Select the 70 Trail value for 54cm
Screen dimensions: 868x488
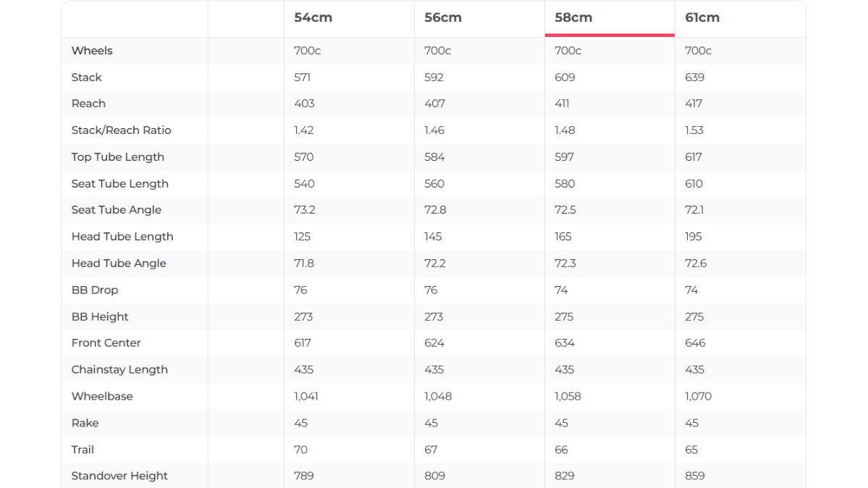tap(300, 450)
